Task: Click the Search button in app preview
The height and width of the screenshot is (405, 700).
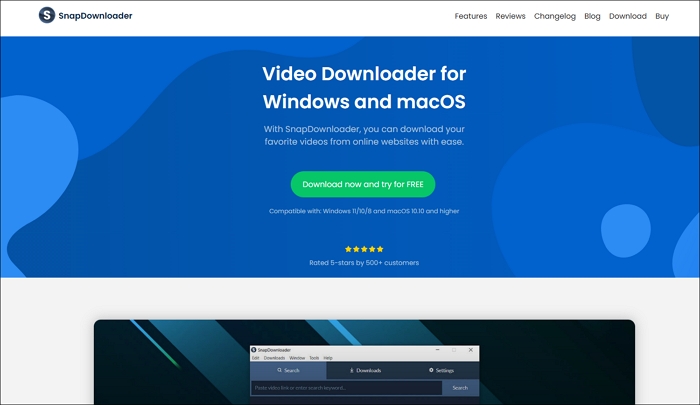Action: (460, 388)
